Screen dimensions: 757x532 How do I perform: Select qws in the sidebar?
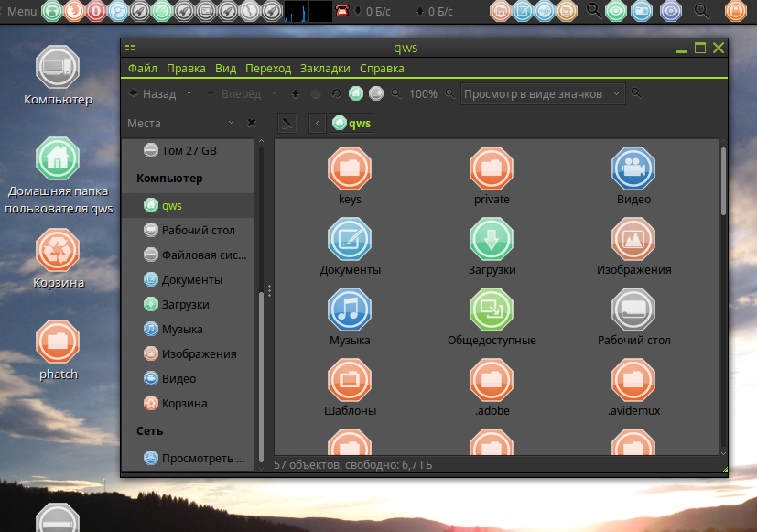188,206
